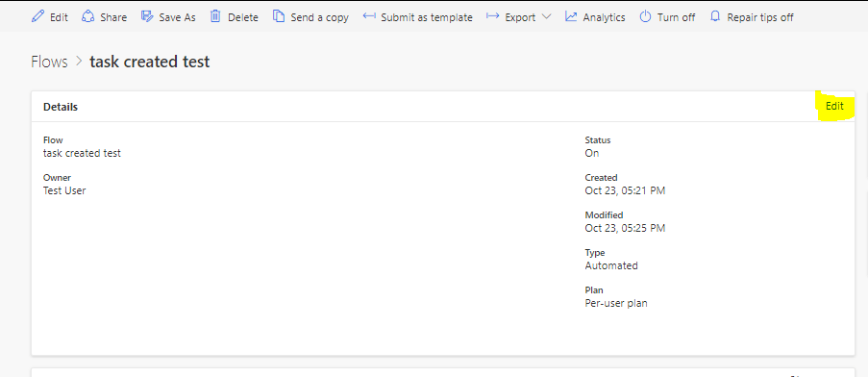Click the Delete label in toolbar
Image resolution: width=868 pixels, height=377 pixels.
point(243,17)
